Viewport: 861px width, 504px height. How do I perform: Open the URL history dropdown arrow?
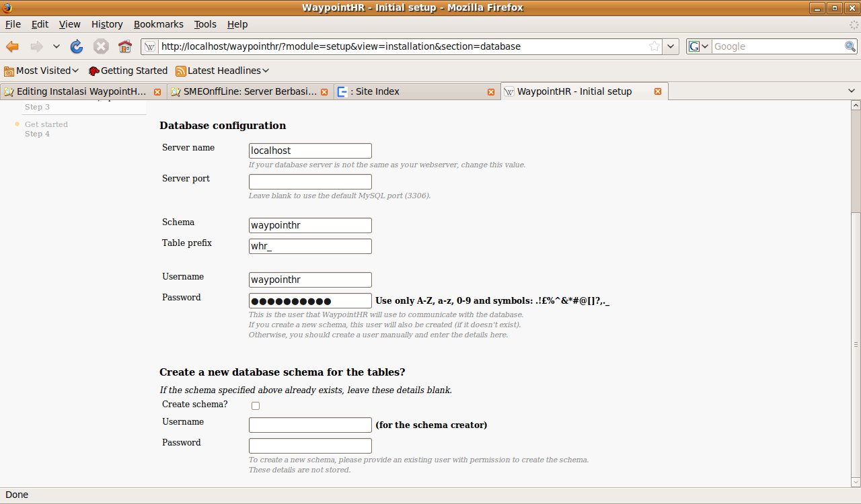[x=671, y=46]
